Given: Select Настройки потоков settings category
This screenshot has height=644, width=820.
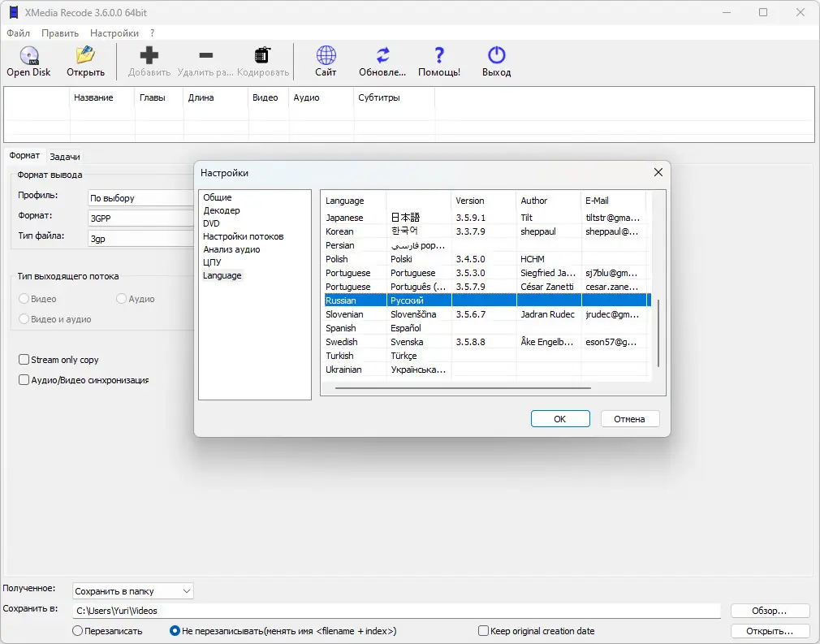Looking at the screenshot, I should coord(244,236).
